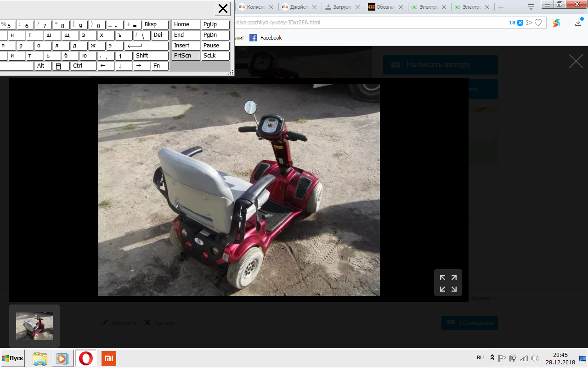This screenshot has width=588, height=368.
Task: Open the Facebook bookmark
Action: [x=266, y=38]
